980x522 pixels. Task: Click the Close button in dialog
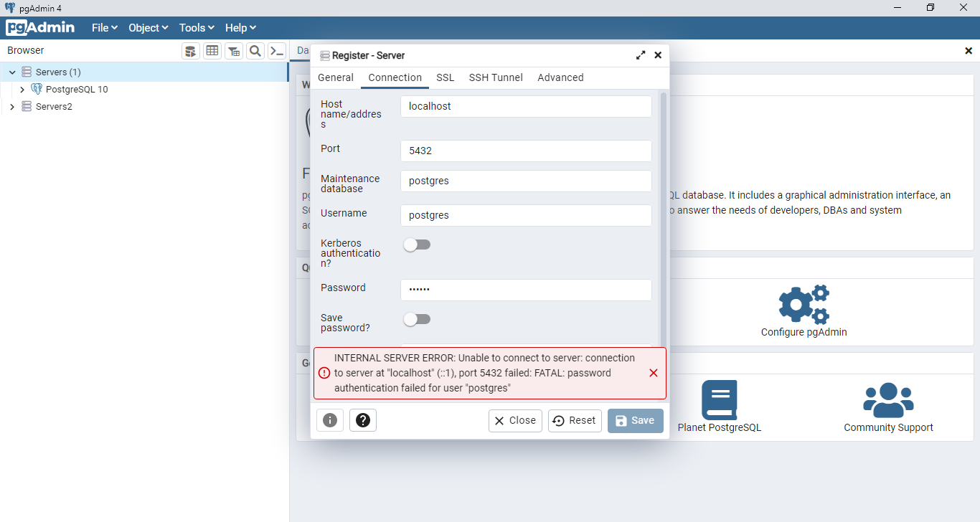pos(515,421)
